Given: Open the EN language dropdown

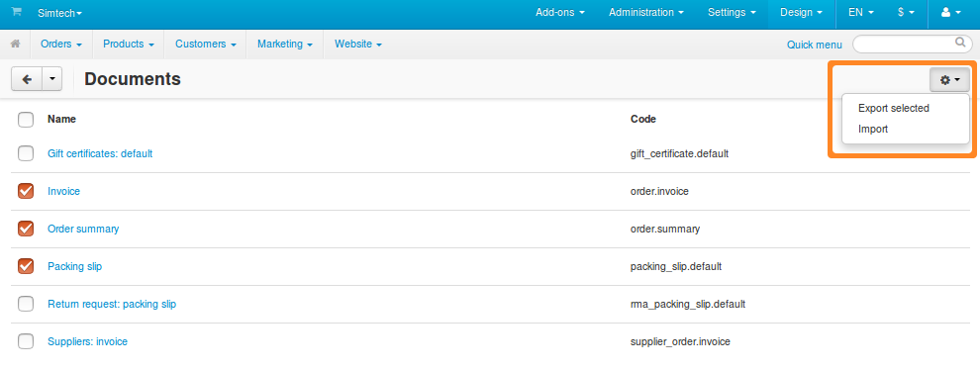Looking at the screenshot, I should pos(860,13).
